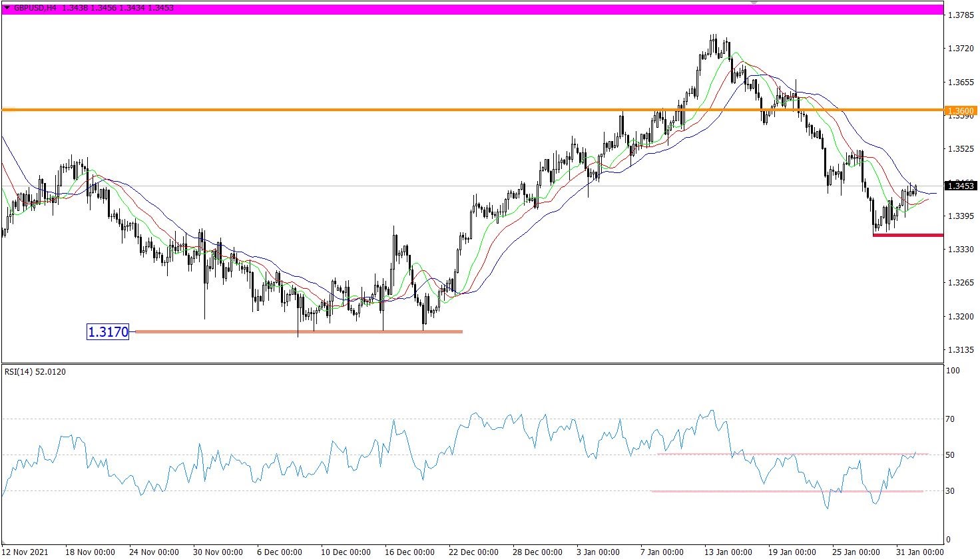
Task: Click the 1.3395 price axis label
Action: (x=961, y=216)
